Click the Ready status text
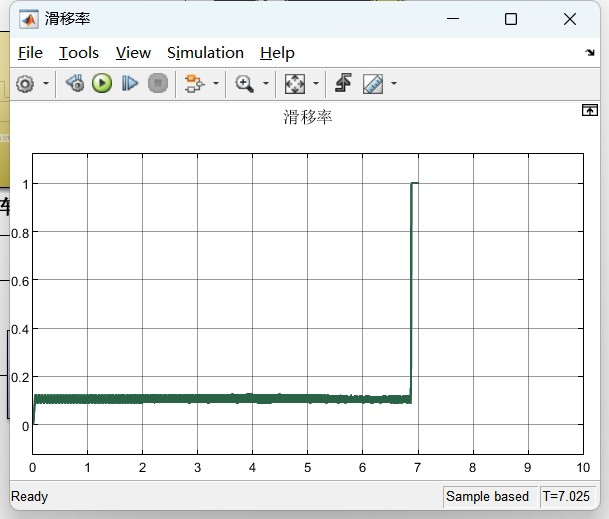Screen dimensions: 609x519 [30, 496]
